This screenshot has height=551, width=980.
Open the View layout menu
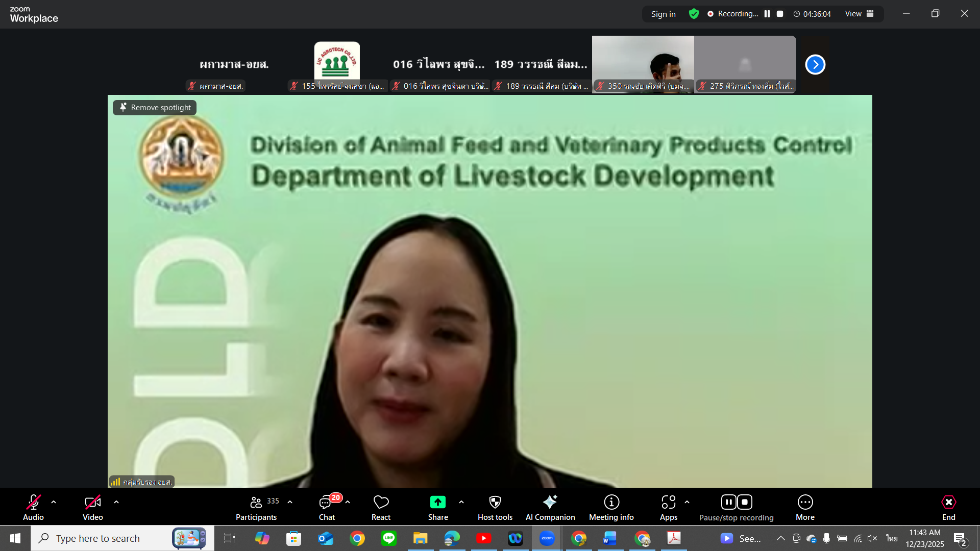859,14
